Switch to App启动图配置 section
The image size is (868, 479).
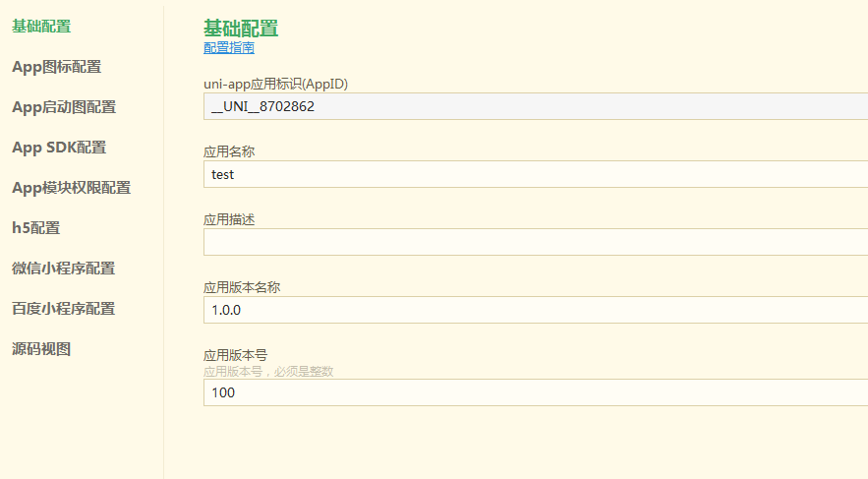point(64,107)
